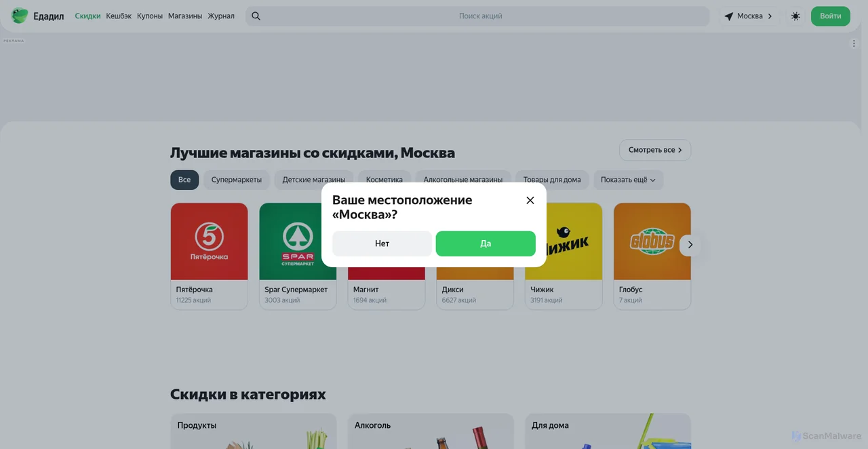Viewport: 868px width, 449px height.
Task: Select the Товары для дома chip
Action: coord(552,180)
